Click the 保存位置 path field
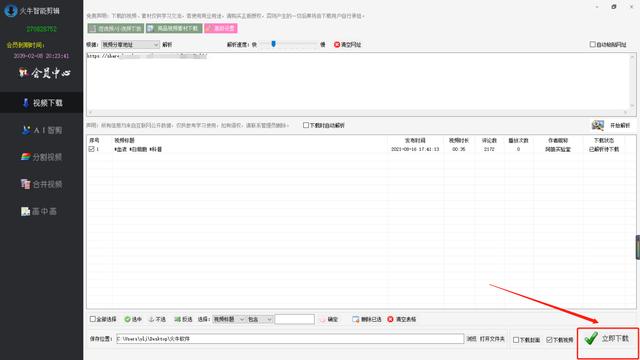640x360 pixels. click(290, 339)
